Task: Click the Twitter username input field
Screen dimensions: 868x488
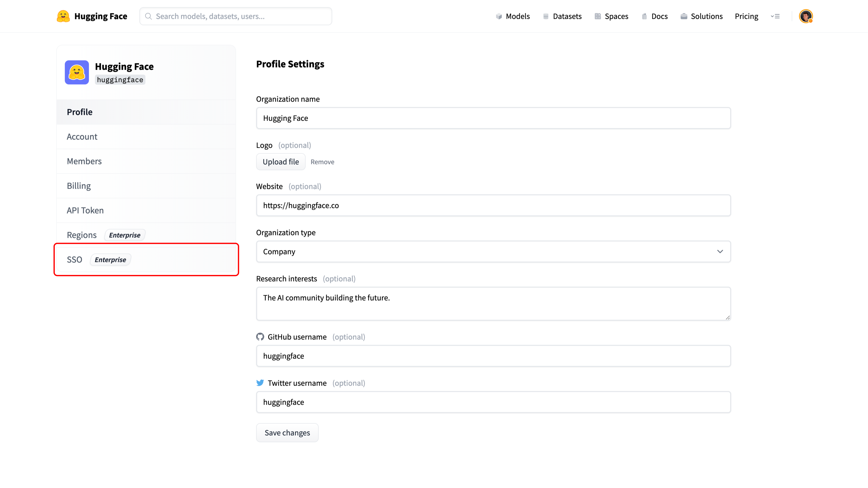Action: point(493,402)
